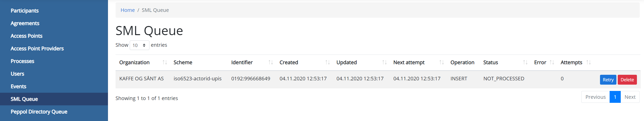Click the Next page button
The height and width of the screenshot is (121, 644).
630,97
